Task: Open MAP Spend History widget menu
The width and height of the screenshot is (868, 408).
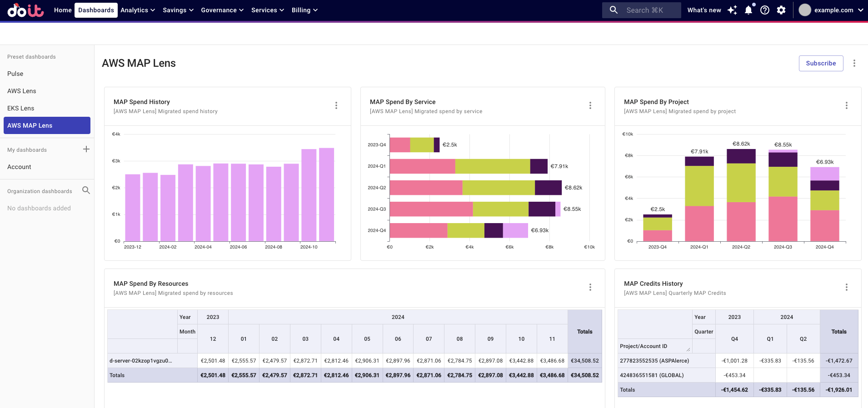Action: (x=336, y=105)
